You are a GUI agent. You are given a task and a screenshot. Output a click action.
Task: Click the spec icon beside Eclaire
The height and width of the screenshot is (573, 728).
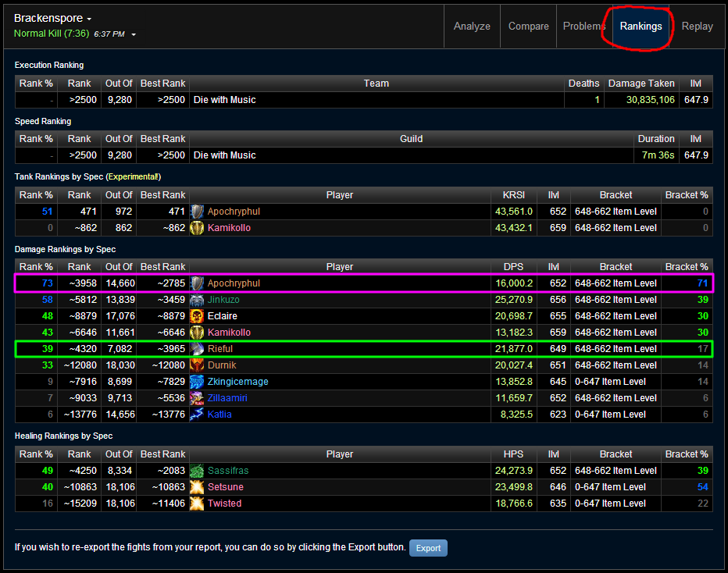pos(197,316)
